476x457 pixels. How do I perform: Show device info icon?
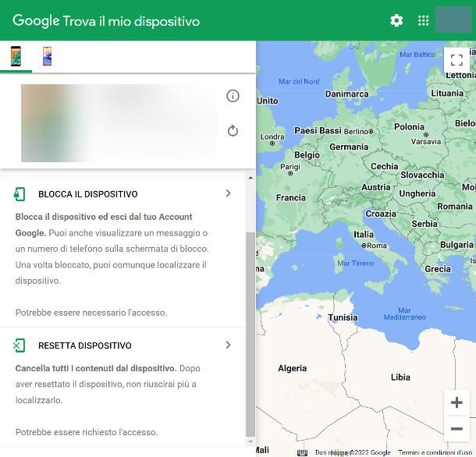233,96
